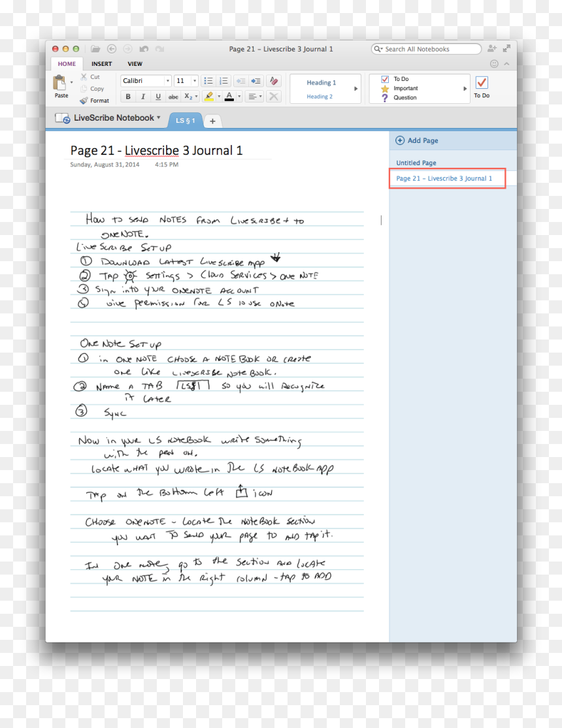562x728 pixels.
Task: Undo the last action
Action: (144, 49)
